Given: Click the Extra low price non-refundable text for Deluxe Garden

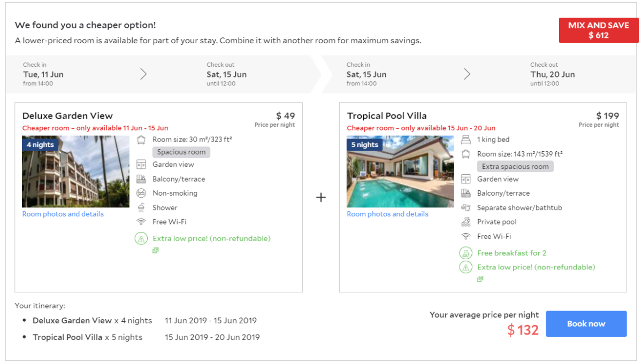Looking at the screenshot, I should [x=211, y=238].
